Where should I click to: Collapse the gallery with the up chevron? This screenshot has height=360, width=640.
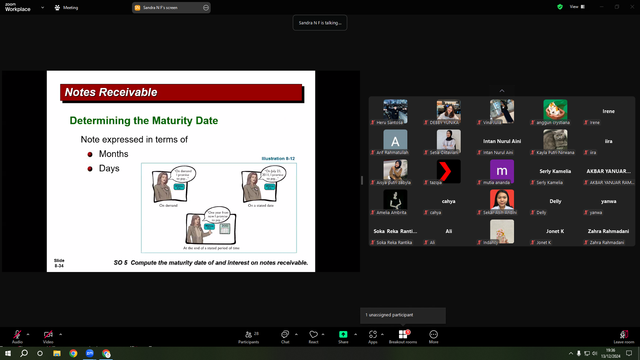pyautogui.click(x=502, y=91)
